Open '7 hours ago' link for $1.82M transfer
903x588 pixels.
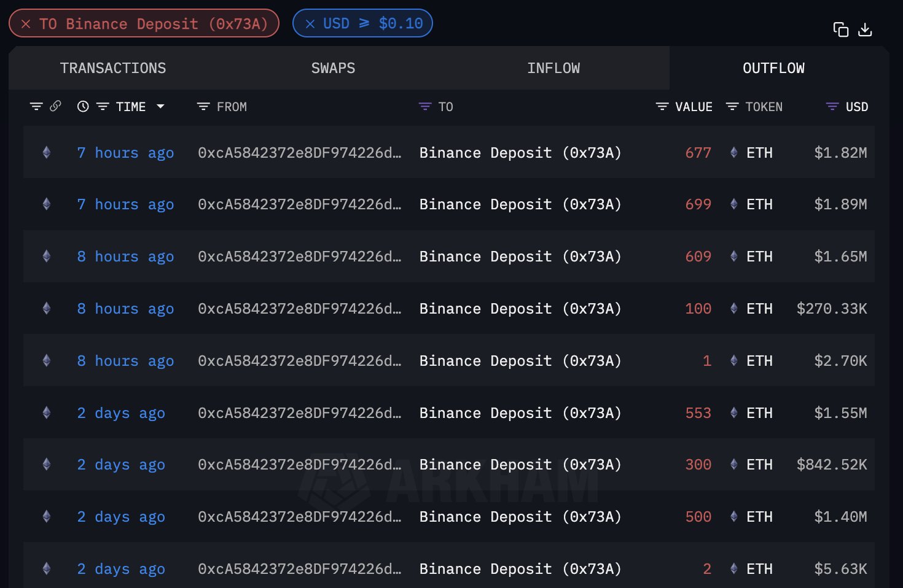(x=125, y=153)
